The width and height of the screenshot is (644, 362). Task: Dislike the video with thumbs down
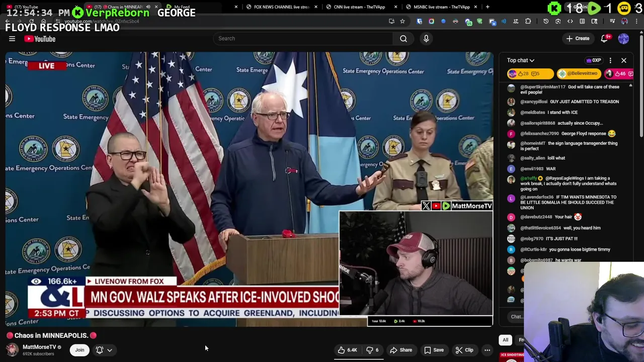[372, 350]
